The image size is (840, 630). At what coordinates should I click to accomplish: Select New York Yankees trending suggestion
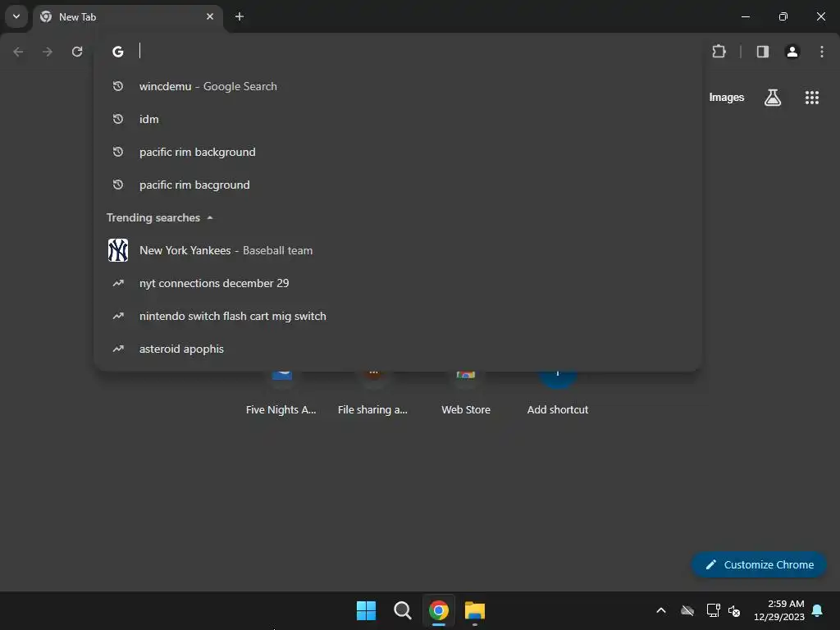point(398,250)
